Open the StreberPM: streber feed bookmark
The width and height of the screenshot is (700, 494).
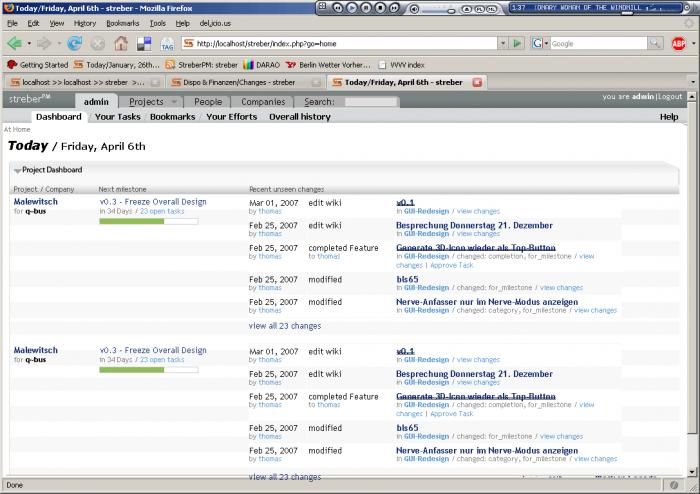click(201, 65)
